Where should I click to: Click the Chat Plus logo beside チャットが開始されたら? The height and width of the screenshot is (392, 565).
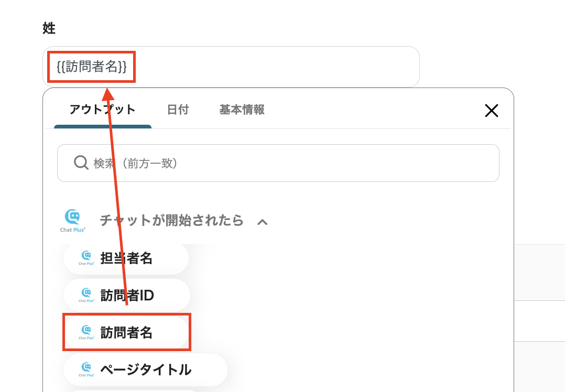click(x=73, y=221)
